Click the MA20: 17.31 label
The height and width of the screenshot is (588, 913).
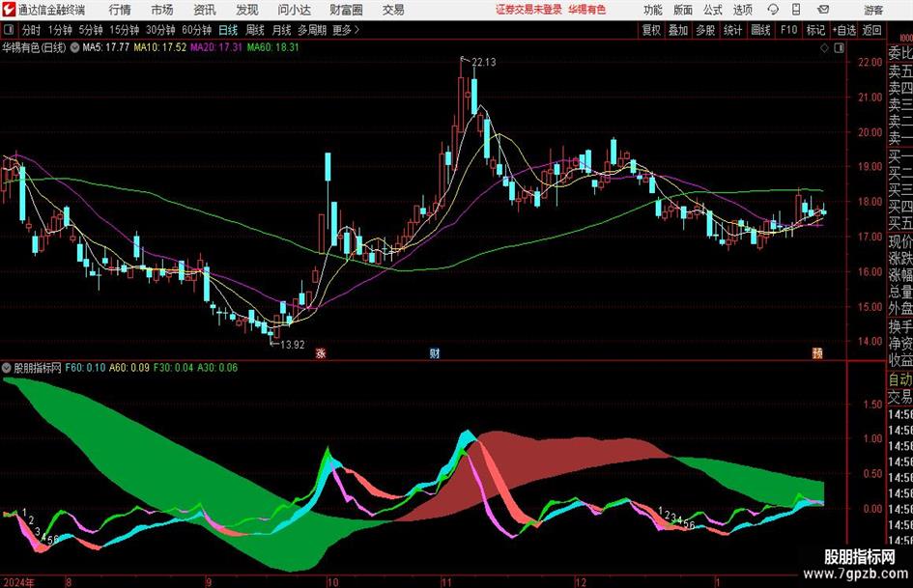tap(216, 47)
